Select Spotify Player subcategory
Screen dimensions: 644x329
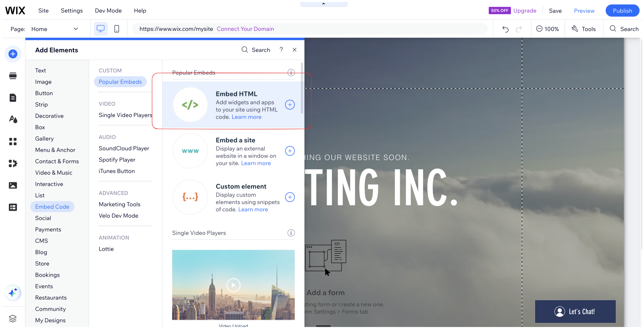117,160
